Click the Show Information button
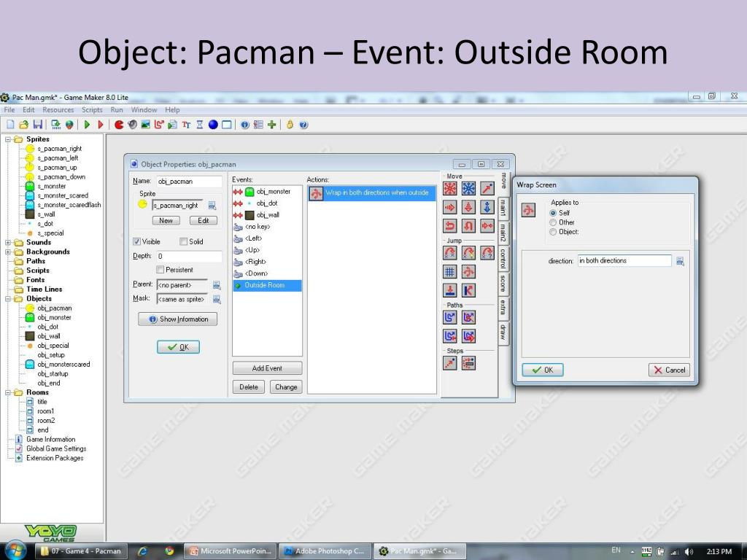747x560 pixels. tap(178, 319)
